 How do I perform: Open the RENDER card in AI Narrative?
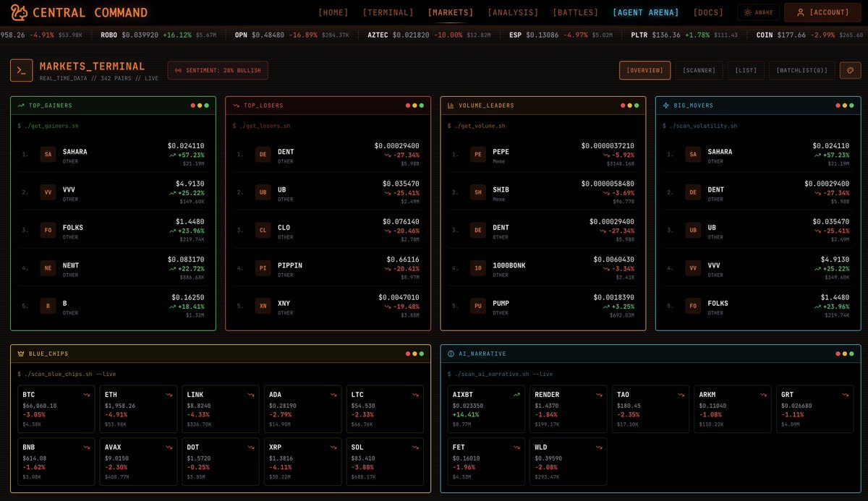pyautogui.click(x=569, y=409)
